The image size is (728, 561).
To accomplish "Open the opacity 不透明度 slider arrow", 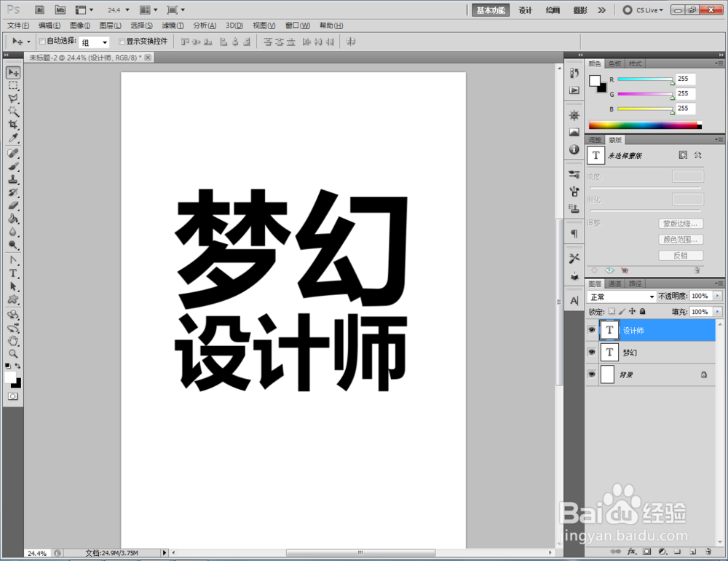I will 718,296.
